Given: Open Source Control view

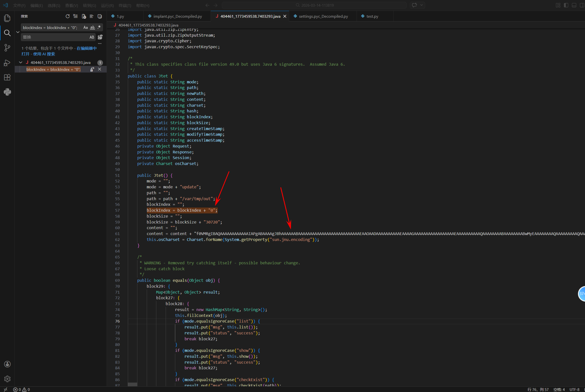Looking at the screenshot, I should point(7,48).
